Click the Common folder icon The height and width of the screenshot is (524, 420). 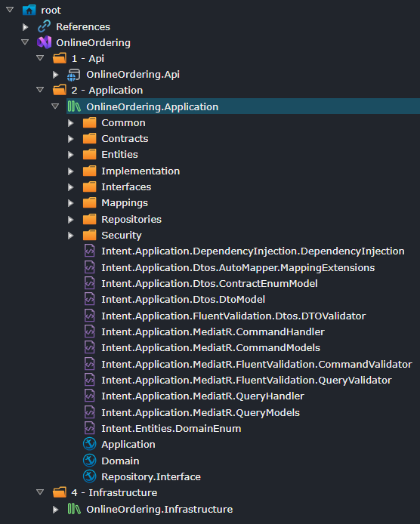click(x=90, y=122)
